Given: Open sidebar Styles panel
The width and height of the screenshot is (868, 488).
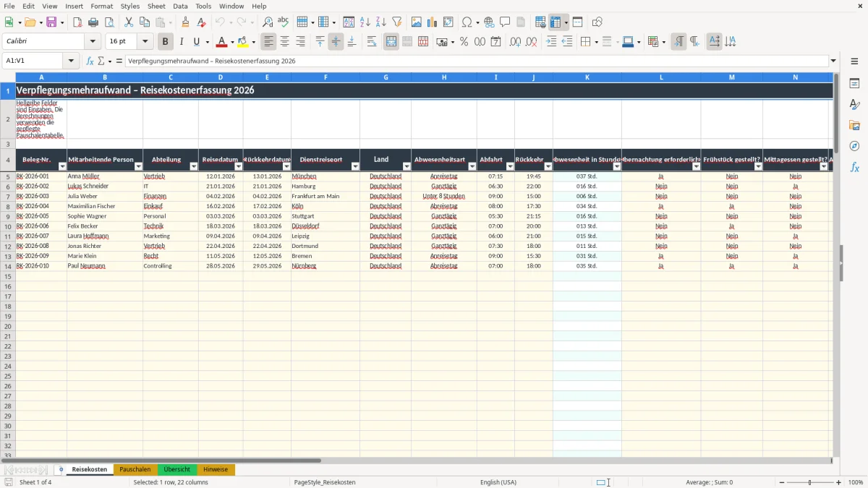Looking at the screenshot, I should (x=854, y=104).
